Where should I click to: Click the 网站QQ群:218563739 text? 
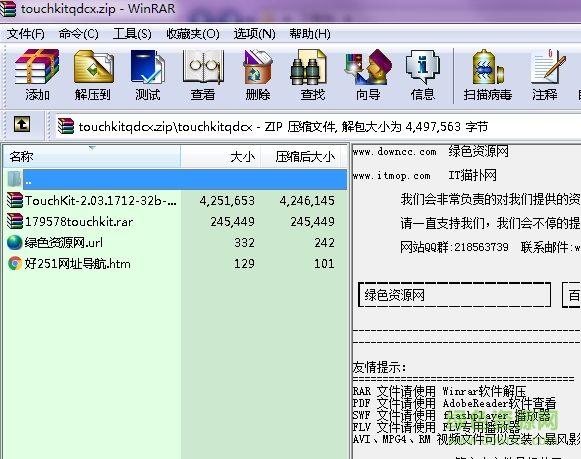click(x=454, y=247)
